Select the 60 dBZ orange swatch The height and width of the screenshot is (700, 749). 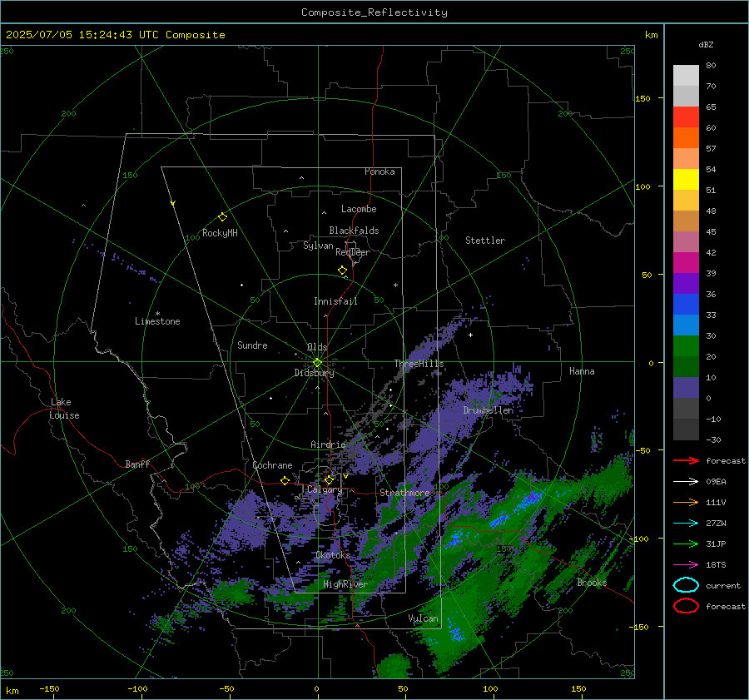[686, 138]
